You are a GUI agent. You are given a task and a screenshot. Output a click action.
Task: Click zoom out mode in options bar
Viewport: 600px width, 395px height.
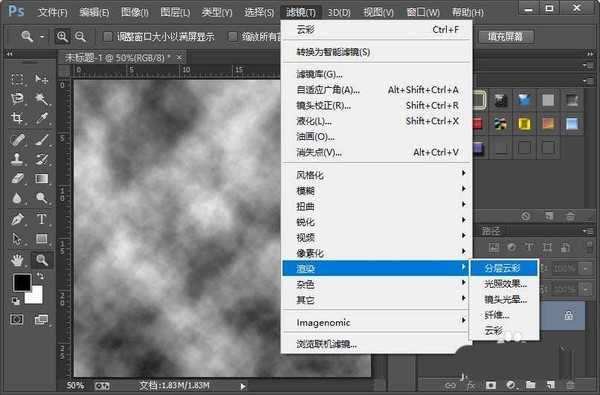coord(80,37)
